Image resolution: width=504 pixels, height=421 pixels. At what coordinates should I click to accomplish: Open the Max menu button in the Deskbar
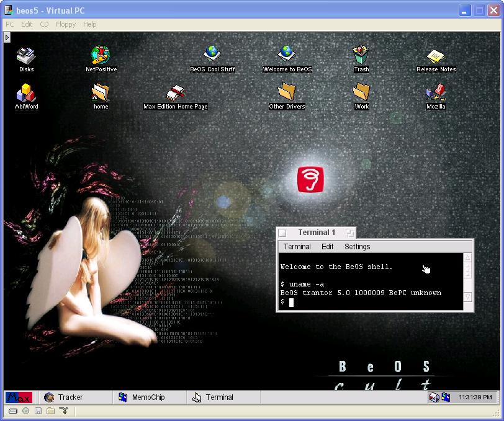[x=19, y=397]
